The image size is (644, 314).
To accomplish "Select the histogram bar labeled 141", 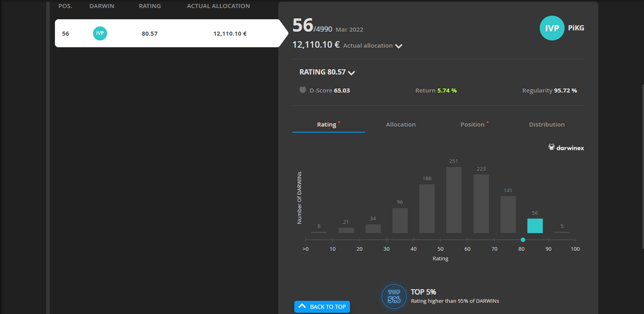I will [x=508, y=215].
